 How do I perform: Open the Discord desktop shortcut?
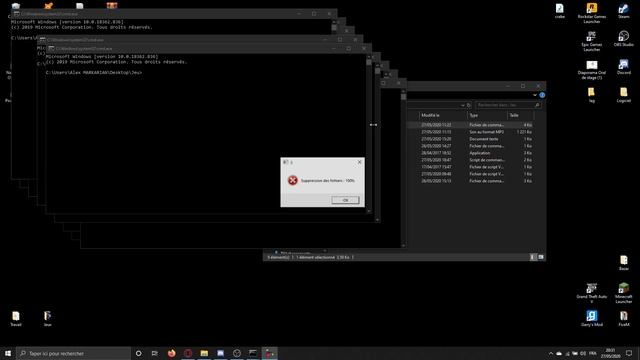tap(623, 67)
